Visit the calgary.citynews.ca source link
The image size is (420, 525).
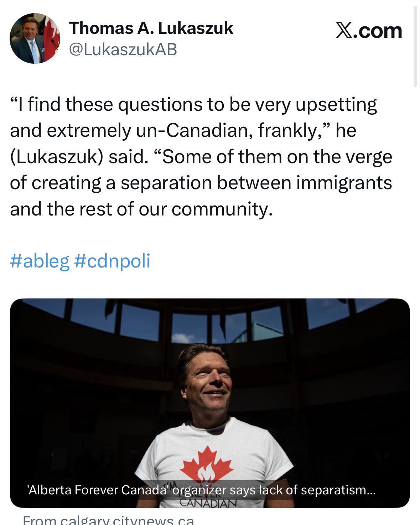pyautogui.click(x=109, y=520)
